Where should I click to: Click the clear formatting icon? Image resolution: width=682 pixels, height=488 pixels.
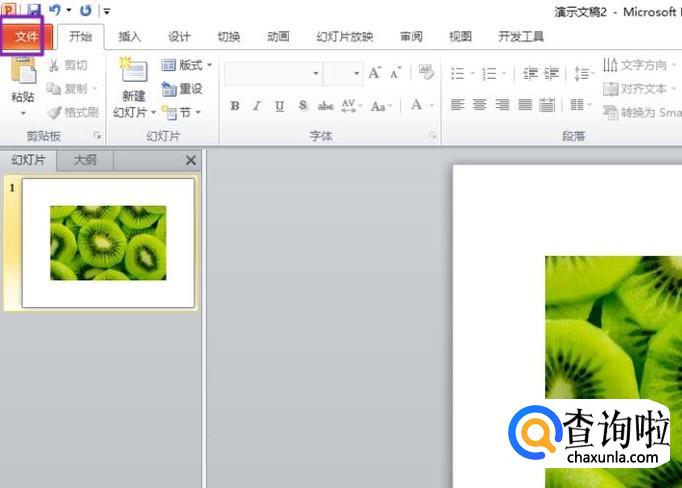426,72
